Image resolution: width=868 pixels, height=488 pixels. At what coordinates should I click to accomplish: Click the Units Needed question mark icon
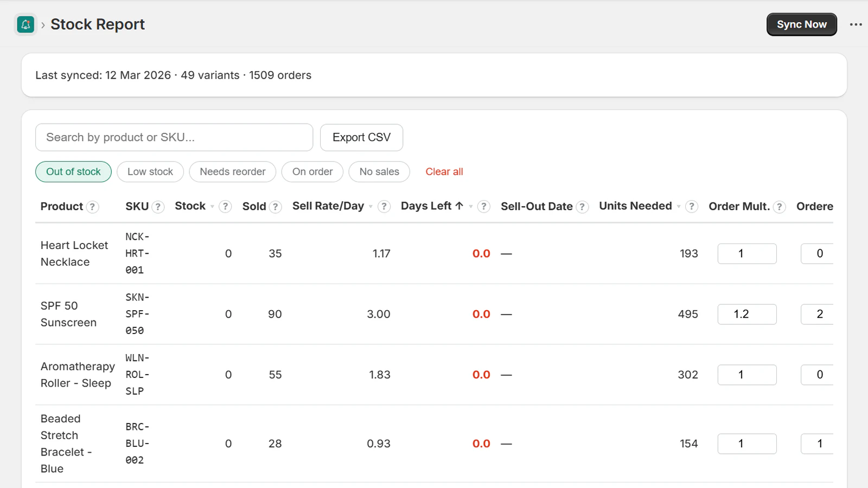[x=692, y=207]
